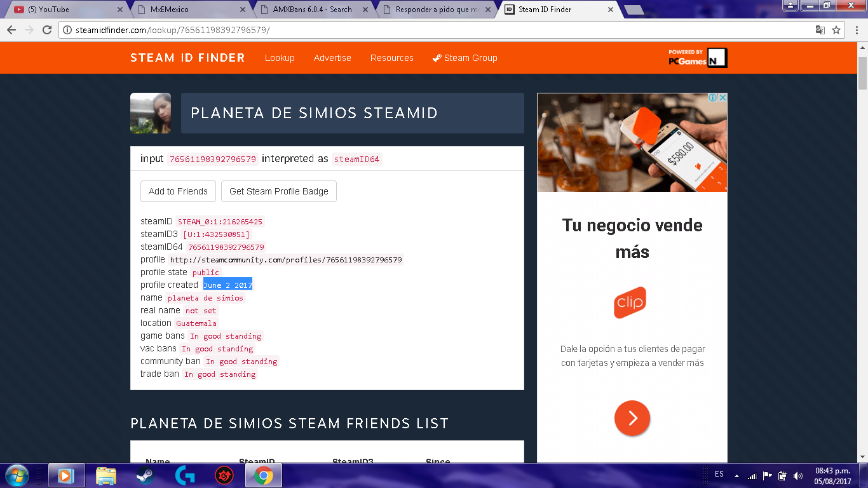The height and width of the screenshot is (488, 868).
Task: Click the game bans In good standing value
Action: 226,336
